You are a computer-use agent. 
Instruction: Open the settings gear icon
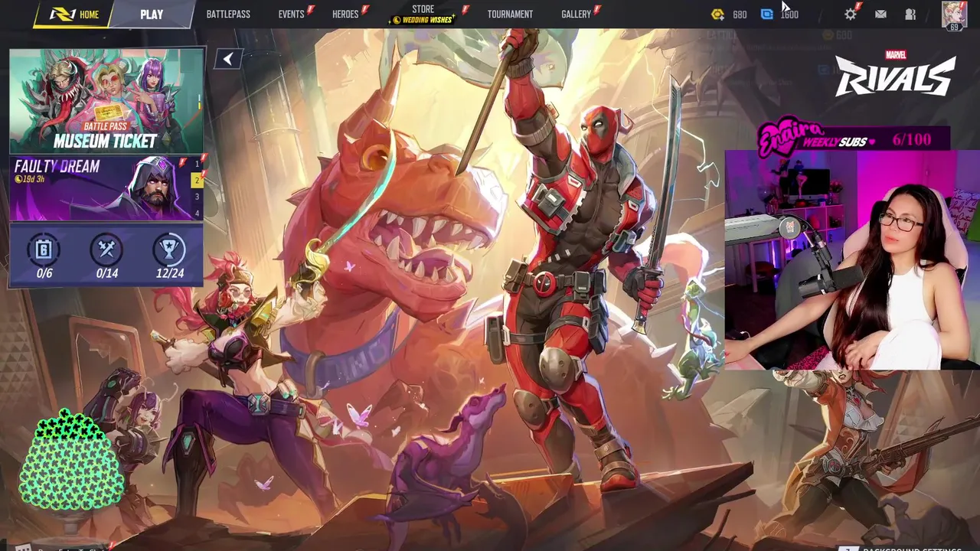point(850,15)
